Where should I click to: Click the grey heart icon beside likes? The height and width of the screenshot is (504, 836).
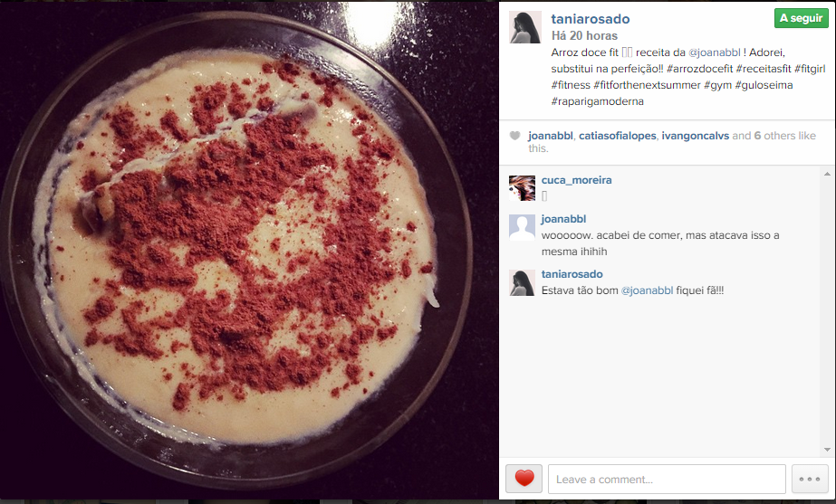pos(514,136)
